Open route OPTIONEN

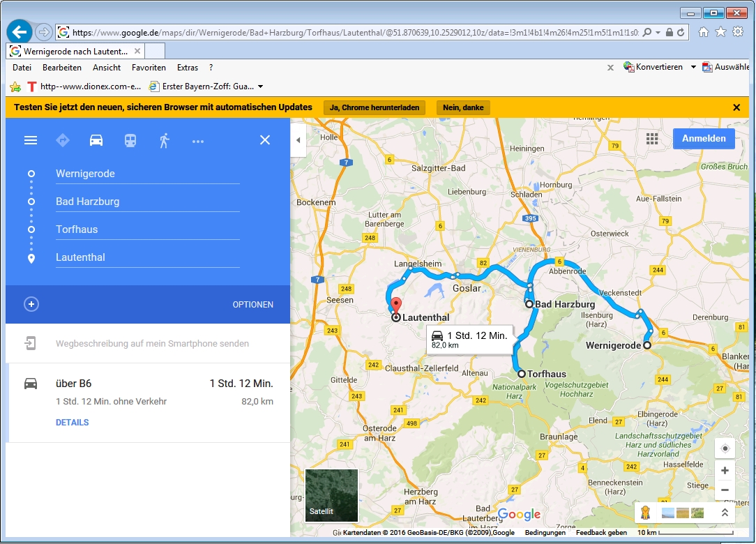click(x=252, y=304)
